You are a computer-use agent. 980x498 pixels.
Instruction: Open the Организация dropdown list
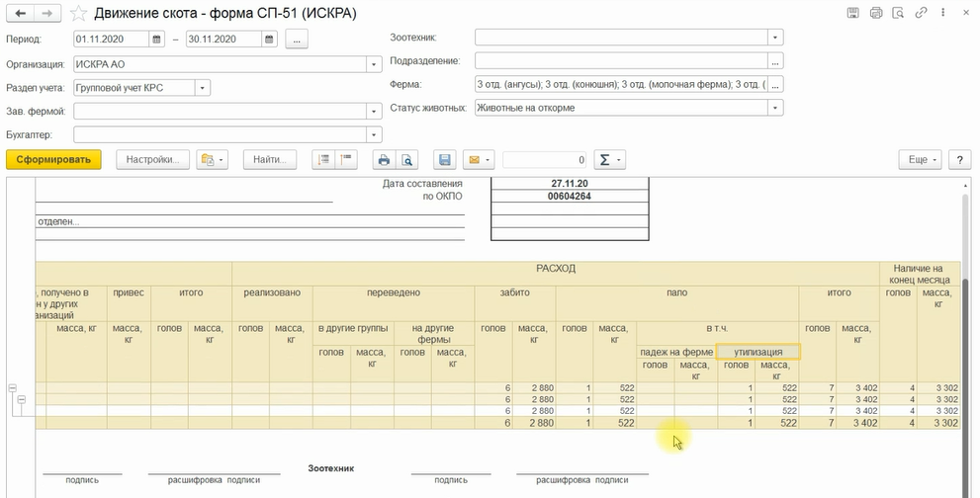374,64
